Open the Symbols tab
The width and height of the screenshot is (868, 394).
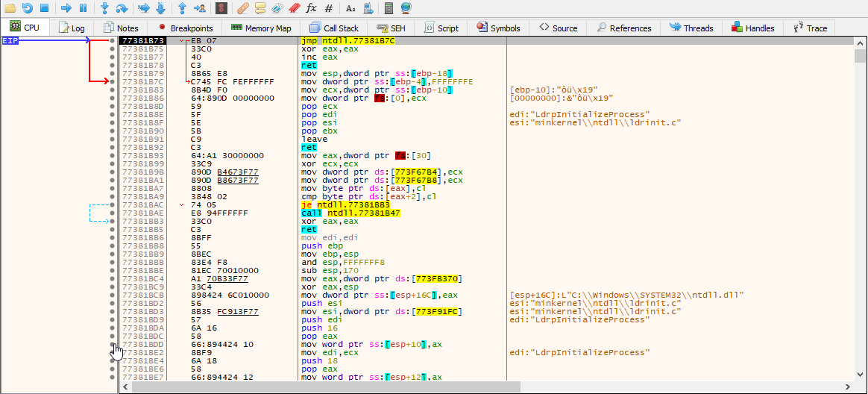(498, 28)
